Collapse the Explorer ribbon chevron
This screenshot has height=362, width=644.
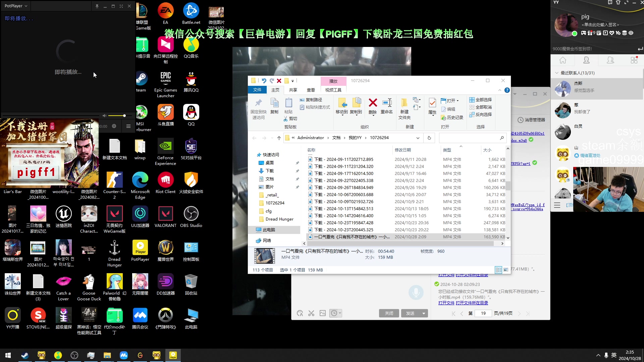500,90
